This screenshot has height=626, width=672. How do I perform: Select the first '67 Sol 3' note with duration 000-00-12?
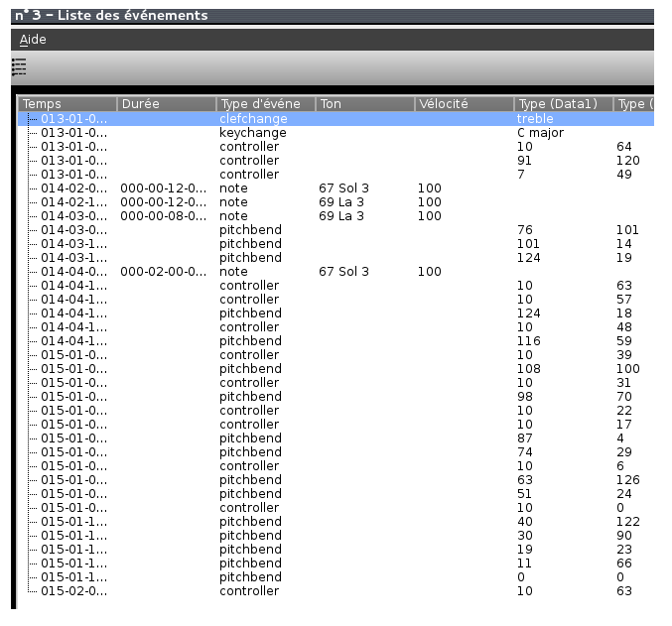coord(336,188)
